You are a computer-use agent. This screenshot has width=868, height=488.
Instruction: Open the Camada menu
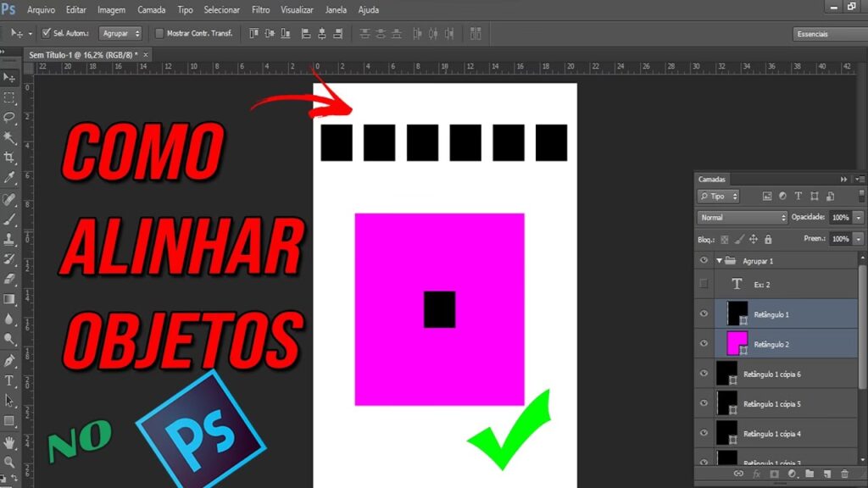[x=151, y=10]
